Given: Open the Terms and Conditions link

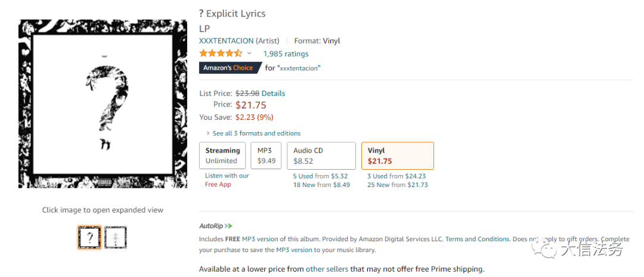Looking at the screenshot, I should (x=478, y=239).
